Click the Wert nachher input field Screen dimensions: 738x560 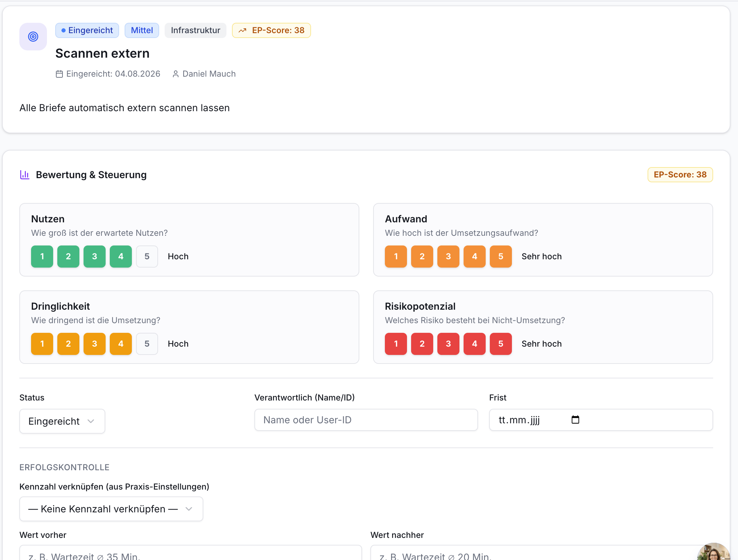point(542,553)
